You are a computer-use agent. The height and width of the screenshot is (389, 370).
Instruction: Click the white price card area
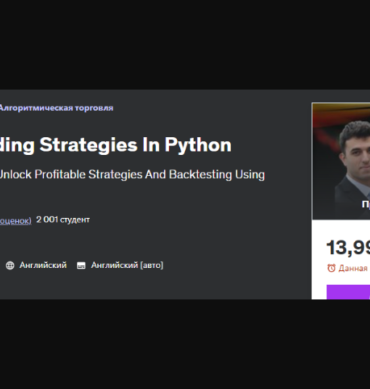341,260
